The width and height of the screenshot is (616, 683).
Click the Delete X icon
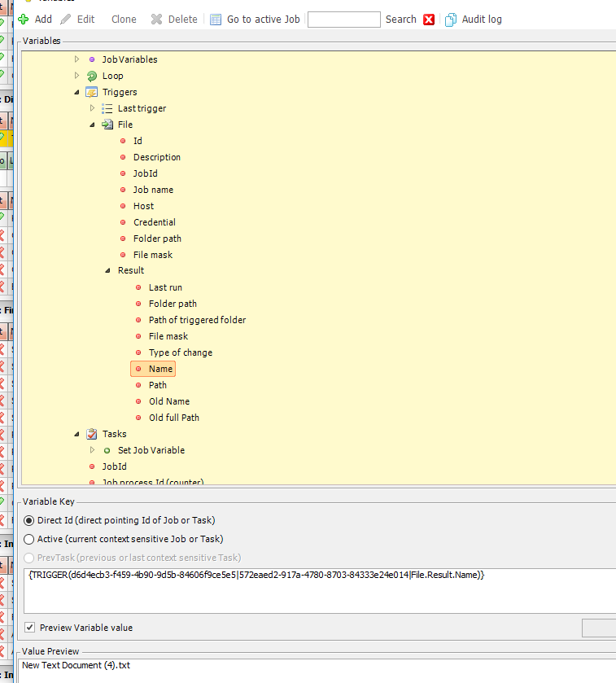click(x=157, y=20)
